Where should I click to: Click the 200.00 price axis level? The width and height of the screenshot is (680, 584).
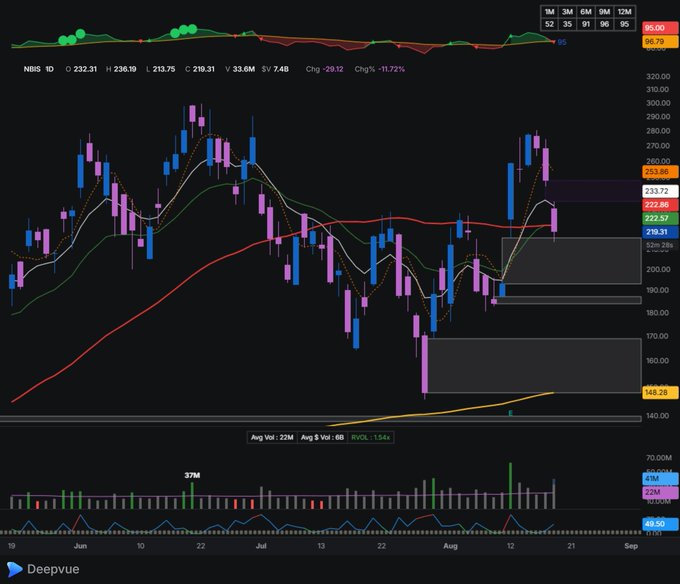pyautogui.click(x=657, y=269)
